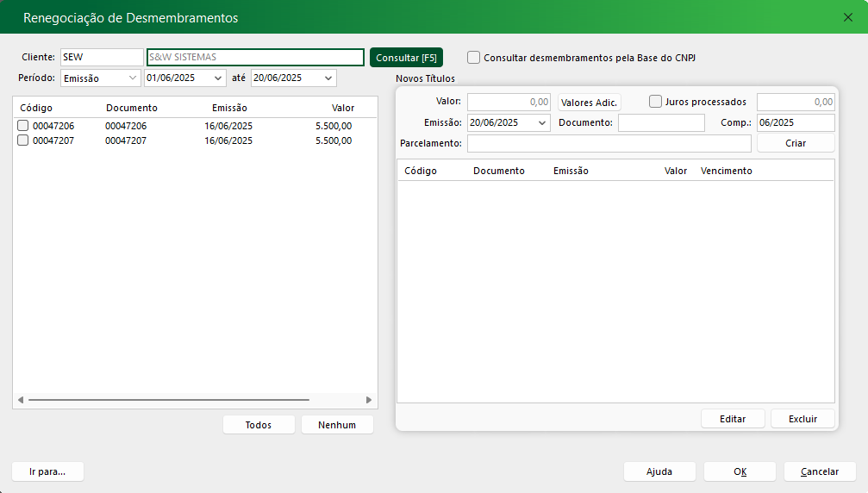Click the Consultar [F5] button
Image resolution: width=868 pixels, height=493 pixels.
click(406, 58)
